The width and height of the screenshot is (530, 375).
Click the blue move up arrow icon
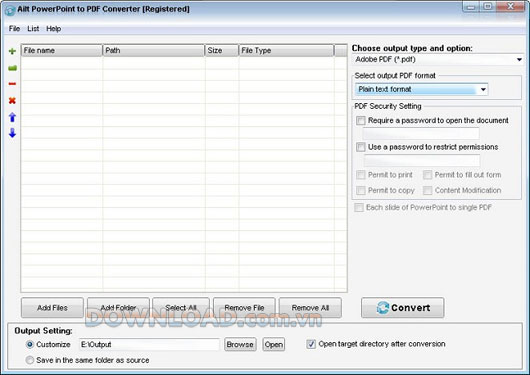12,117
